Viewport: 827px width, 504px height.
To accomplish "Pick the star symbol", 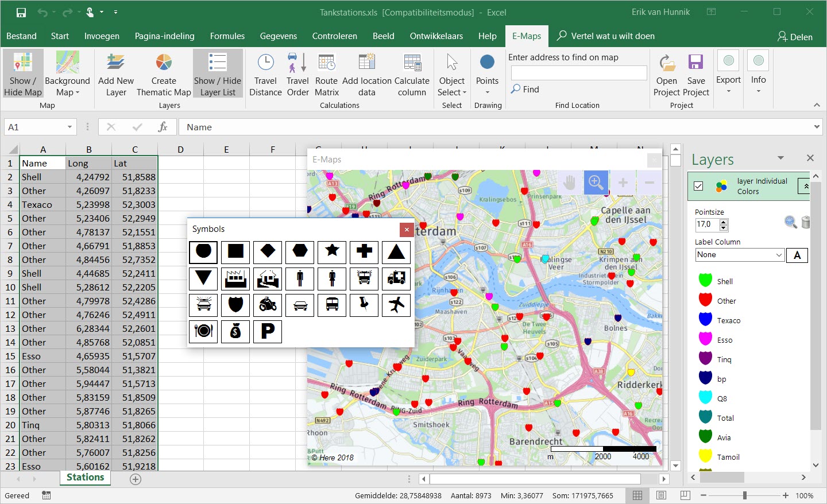I will (332, 251).
